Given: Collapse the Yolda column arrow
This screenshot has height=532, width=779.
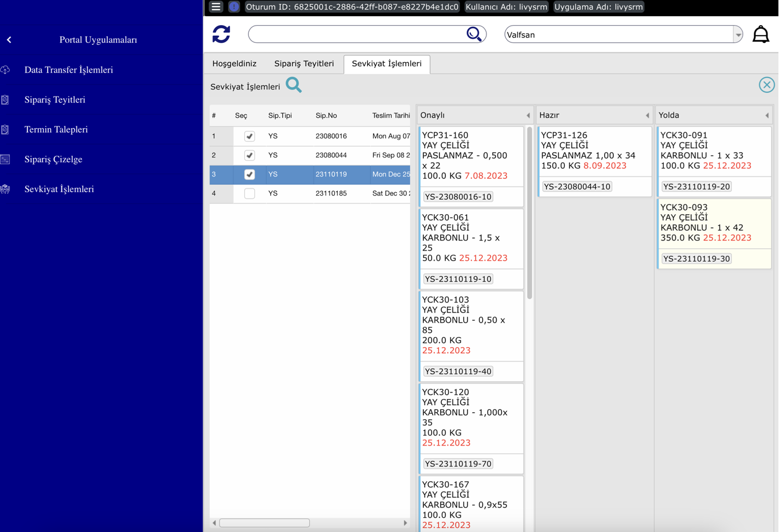Looking at the screenshot, I should pos(766,116).
